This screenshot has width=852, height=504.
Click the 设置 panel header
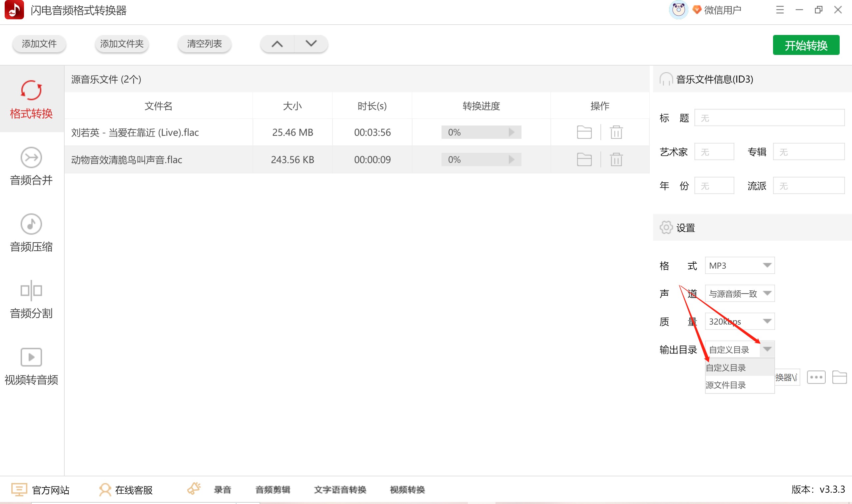point(752,228)
